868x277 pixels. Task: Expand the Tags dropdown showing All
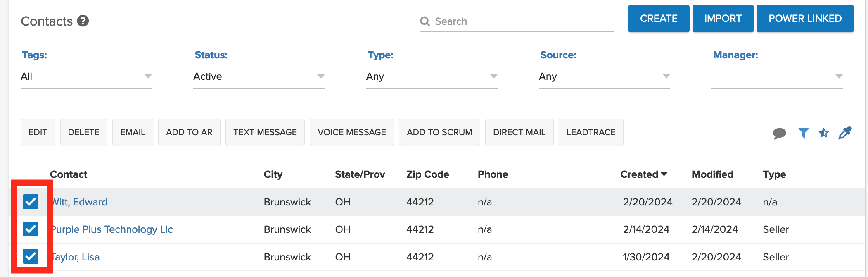(x=86, y=76)
